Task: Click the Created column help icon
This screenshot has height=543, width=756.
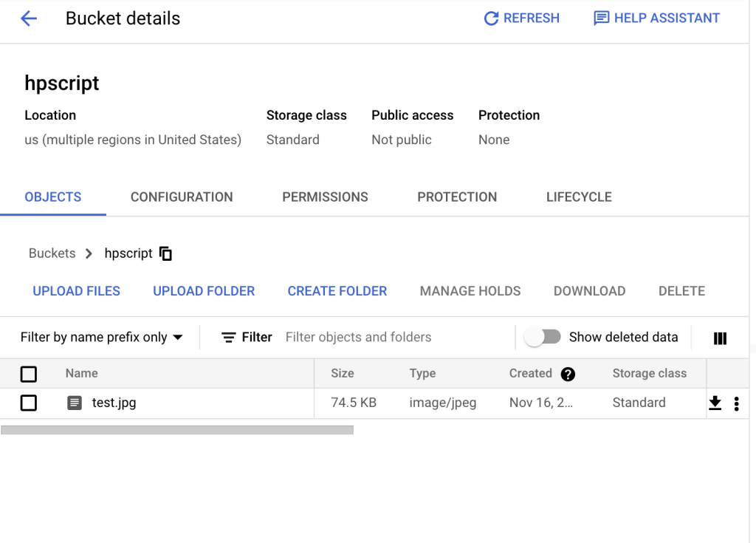Action: 568,374
